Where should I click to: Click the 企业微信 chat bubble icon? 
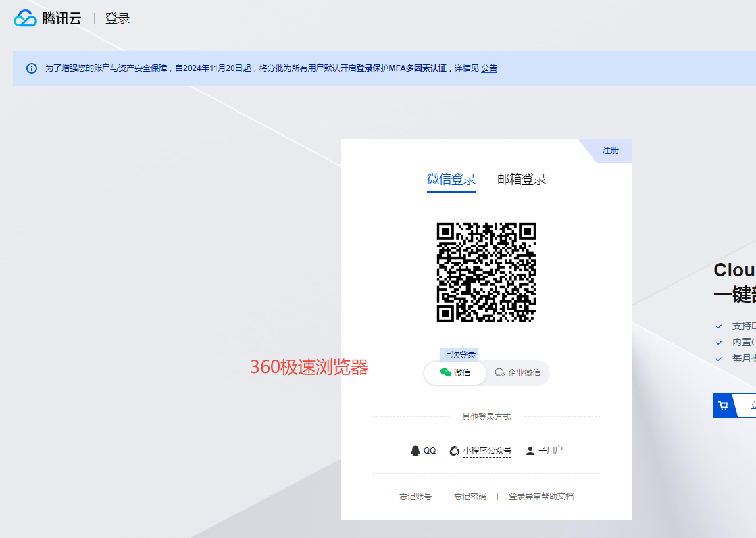tap(499, 372)
